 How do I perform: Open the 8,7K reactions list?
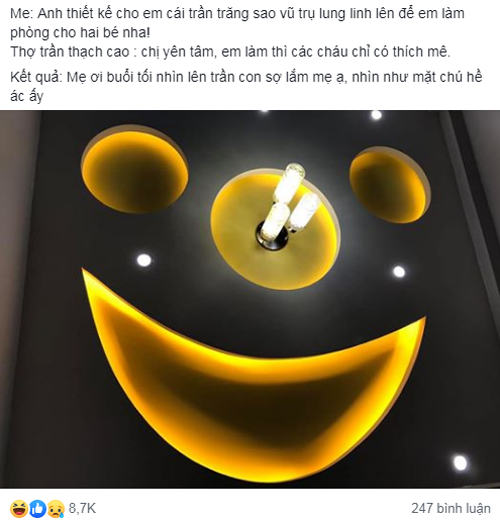(82, 509)
